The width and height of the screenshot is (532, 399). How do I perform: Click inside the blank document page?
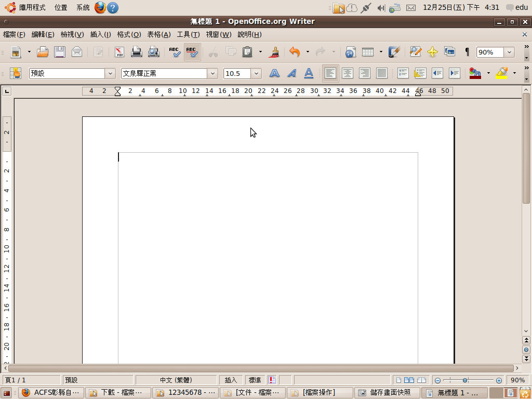point(268,249)
